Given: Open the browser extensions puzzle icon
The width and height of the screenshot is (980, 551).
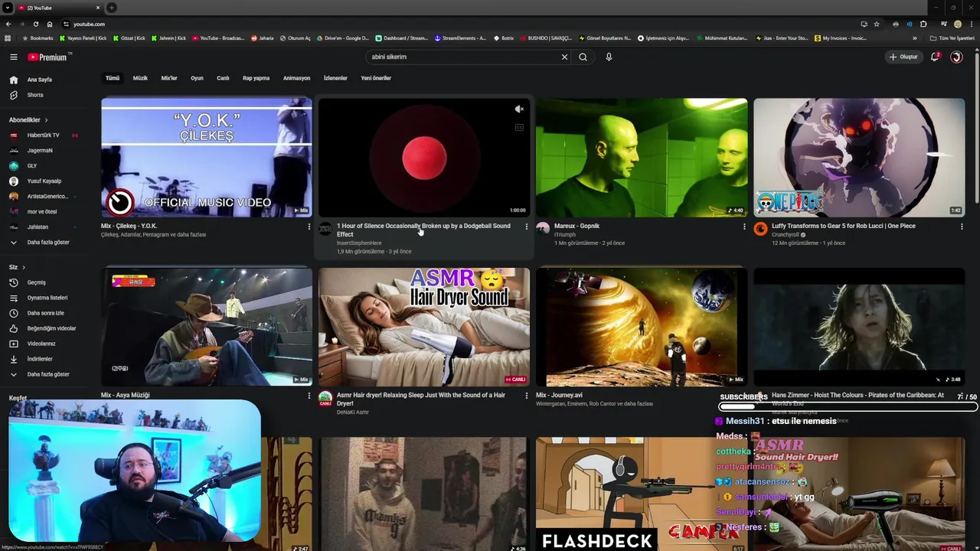Looking at the screenshot, I should click(923, 24).
